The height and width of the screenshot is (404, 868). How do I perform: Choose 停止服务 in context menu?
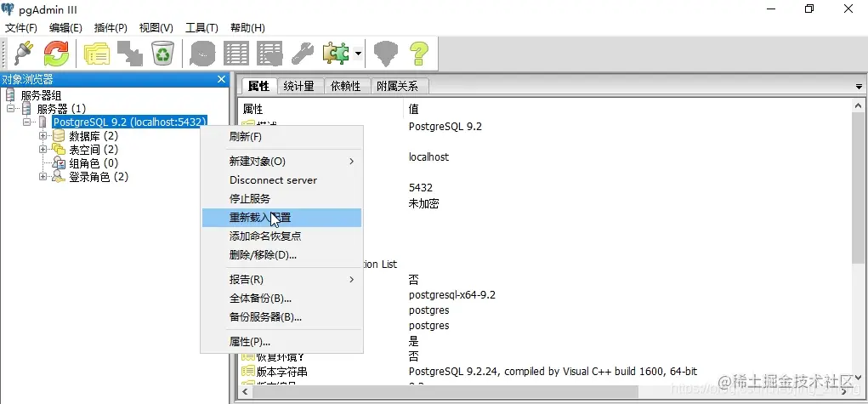coord(281,198)
